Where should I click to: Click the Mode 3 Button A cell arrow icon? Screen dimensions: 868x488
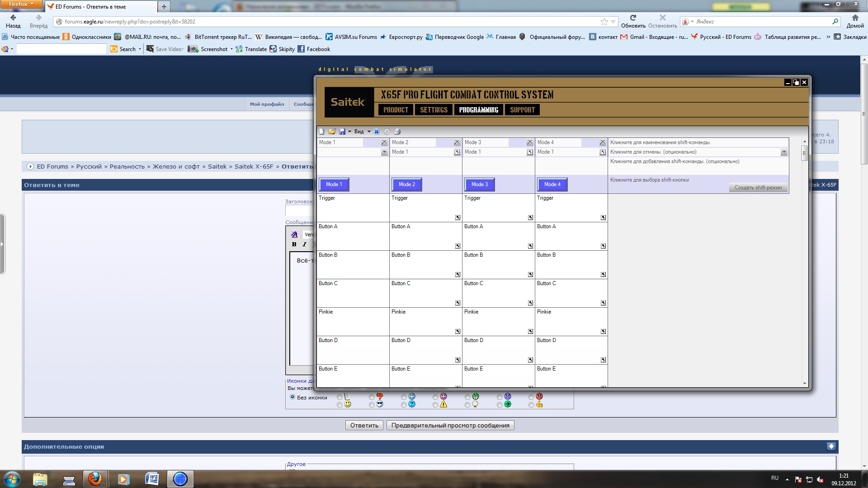[x=530, y=246]
